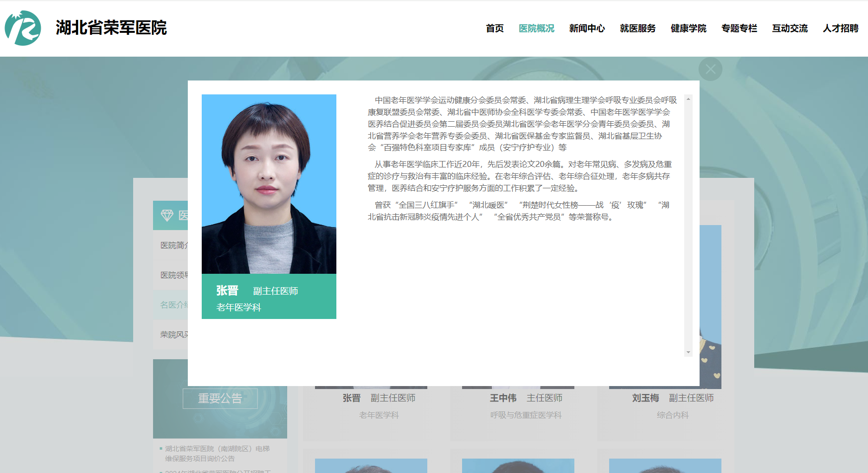Close the doctor profile popup
The height and width of the screenshot is (473, 868).
coord(710,69)
